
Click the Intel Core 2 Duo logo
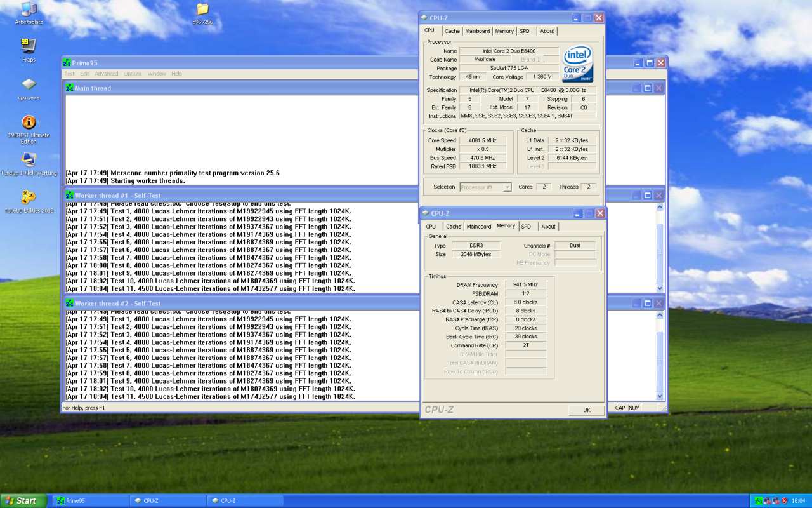577,63
